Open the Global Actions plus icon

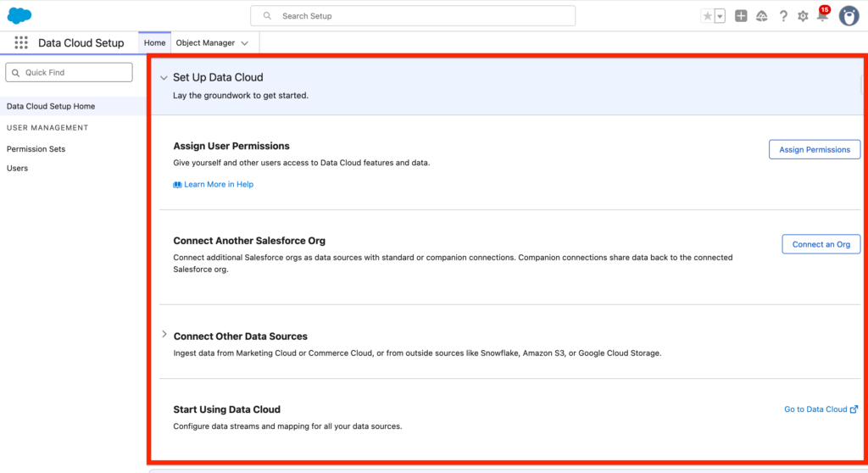[x=741, y=16]
